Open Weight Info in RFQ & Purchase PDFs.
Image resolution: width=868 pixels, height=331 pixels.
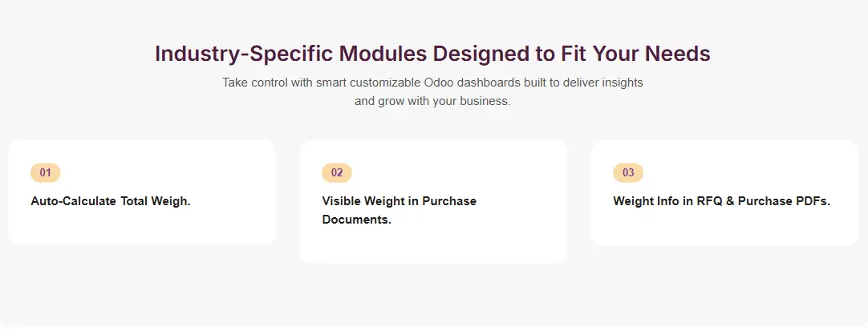point(721,201)
